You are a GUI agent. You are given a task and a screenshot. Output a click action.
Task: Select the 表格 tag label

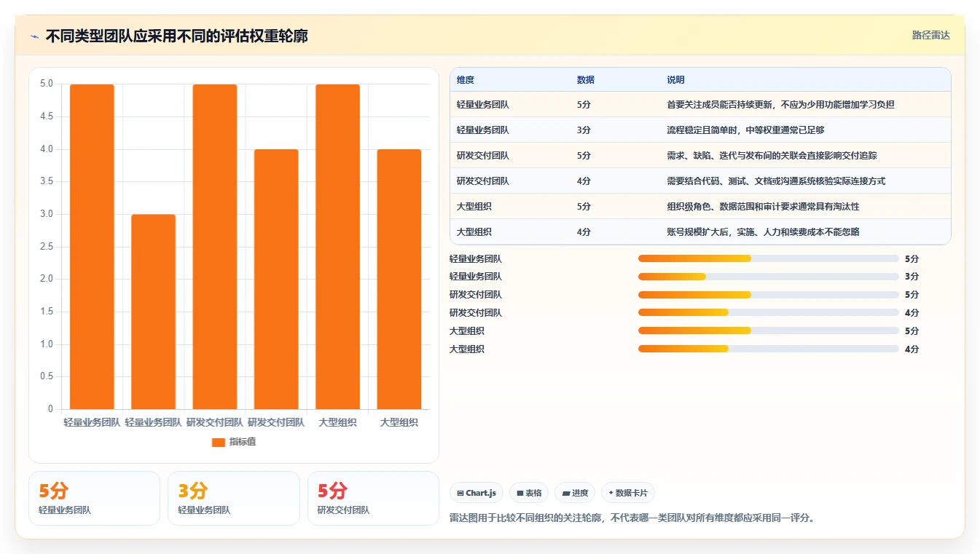tap(533, 493)
